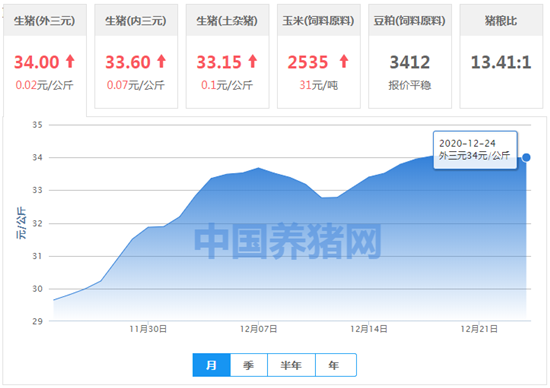Click red up arrow beside 33.60
Screen dimensions: 550x388
coord(162,61)
